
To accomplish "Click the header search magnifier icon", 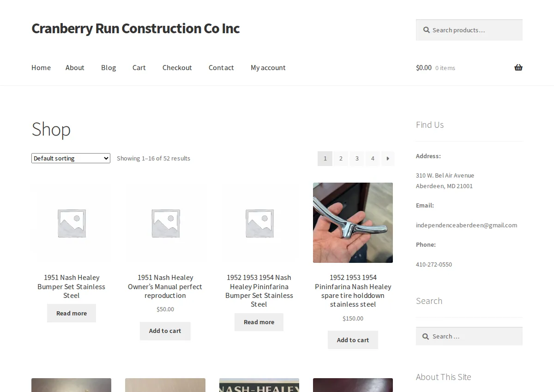I will point(426,30).
